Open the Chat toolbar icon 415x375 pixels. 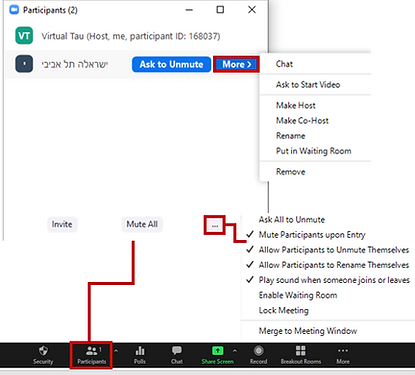click(177, 351)
